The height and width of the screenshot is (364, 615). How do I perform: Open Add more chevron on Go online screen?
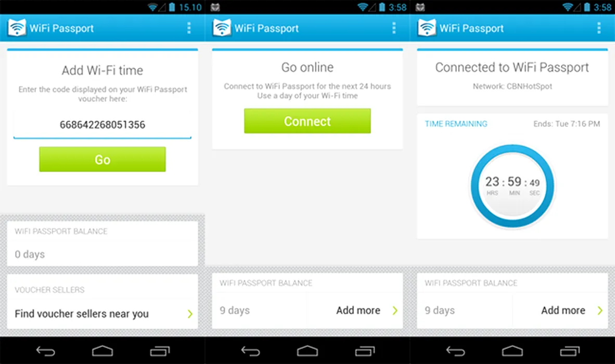pyautogui.click(x=395, y=310)
